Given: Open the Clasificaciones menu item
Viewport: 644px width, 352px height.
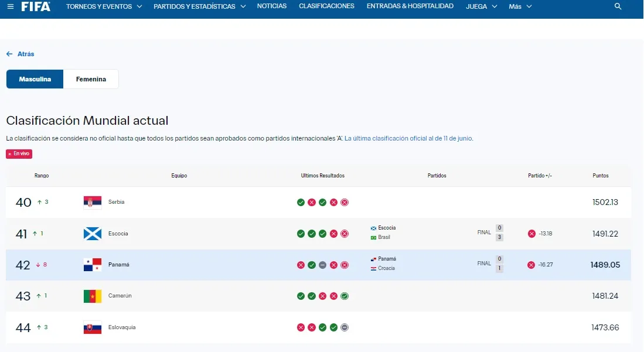Looking at the screenshot, I should (326, 6).
